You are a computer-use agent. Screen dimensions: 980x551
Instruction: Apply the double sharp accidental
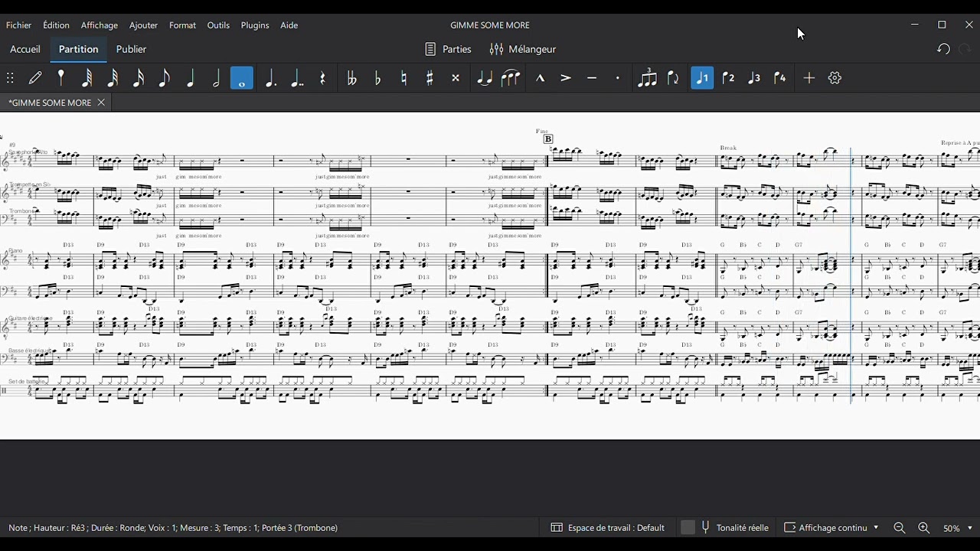456,78
